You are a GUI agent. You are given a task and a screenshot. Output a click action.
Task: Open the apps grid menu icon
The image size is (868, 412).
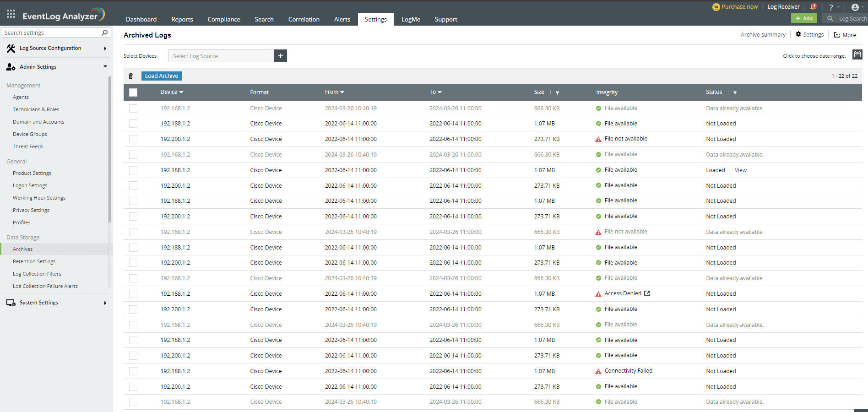point(11,14)
